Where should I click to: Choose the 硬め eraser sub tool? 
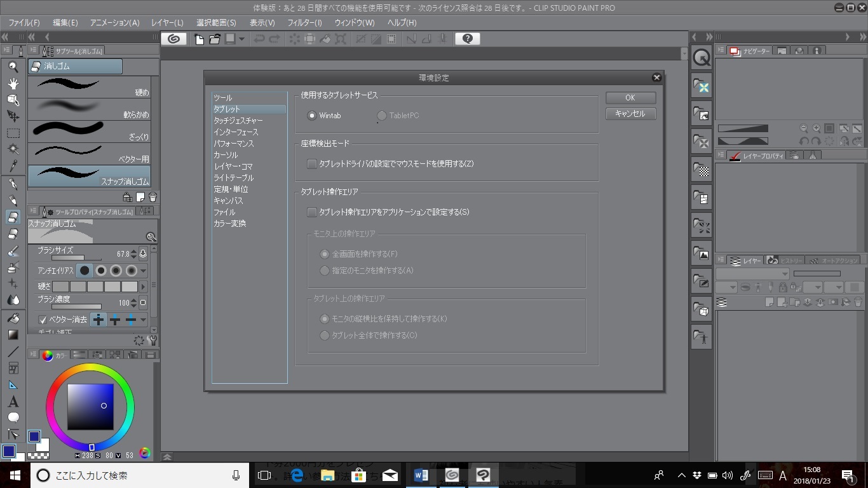[90, 86]
